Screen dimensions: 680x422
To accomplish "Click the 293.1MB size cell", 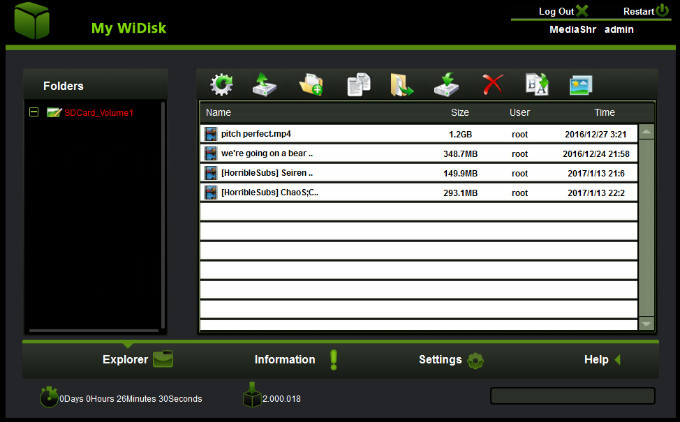I will (x=460, y=193).
